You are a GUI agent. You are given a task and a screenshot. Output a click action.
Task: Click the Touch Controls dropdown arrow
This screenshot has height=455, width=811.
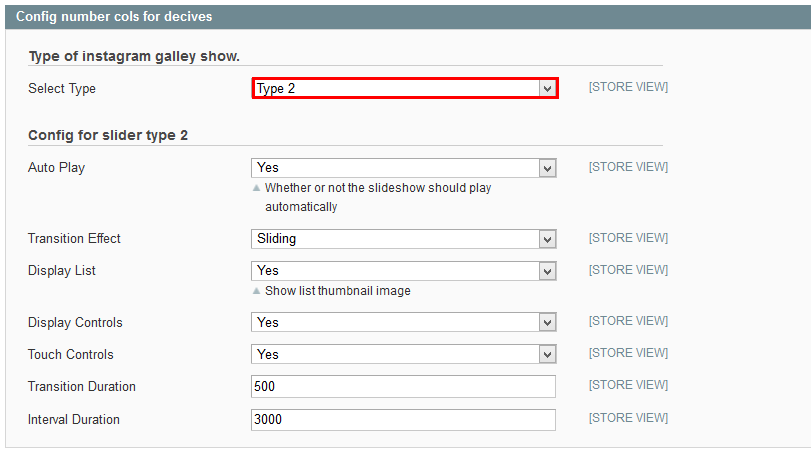[x=547, y=355]
